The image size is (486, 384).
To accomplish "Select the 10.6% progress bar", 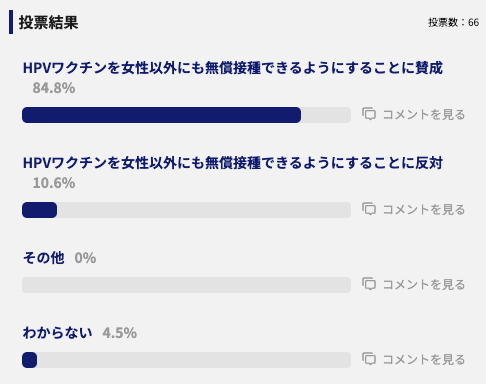I will coord(186,210).
